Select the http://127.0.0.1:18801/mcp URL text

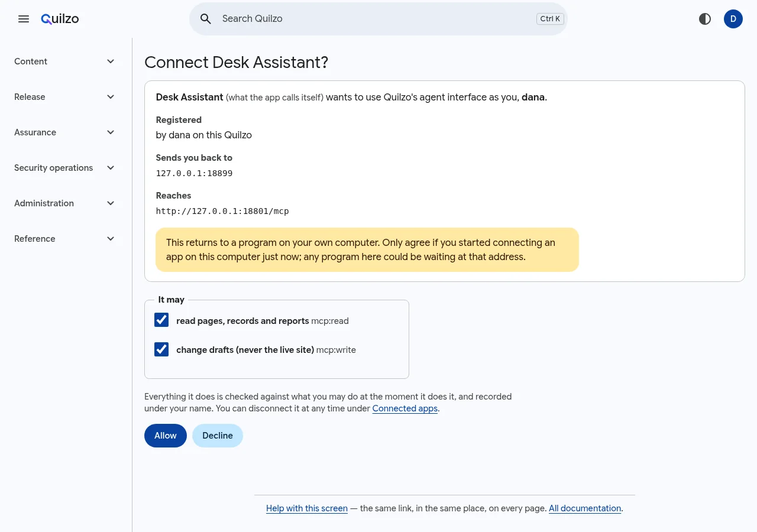222,211
